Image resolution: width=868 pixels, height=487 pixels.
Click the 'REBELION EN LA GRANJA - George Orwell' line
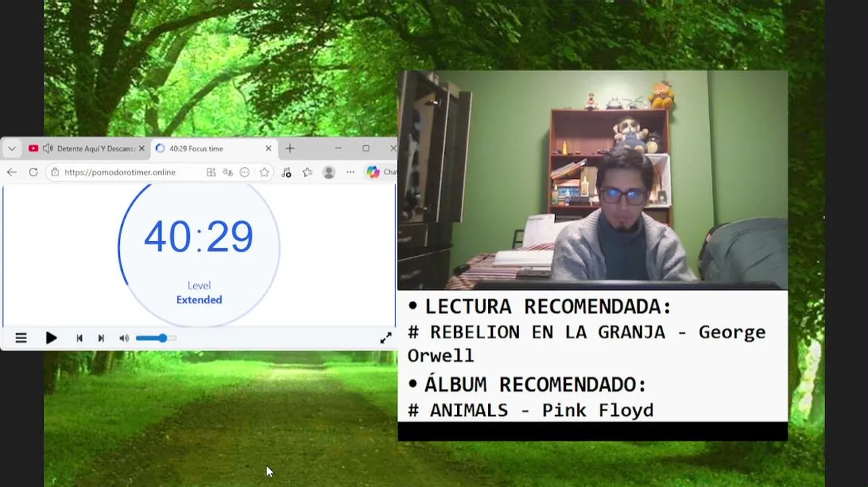(586, 344)
